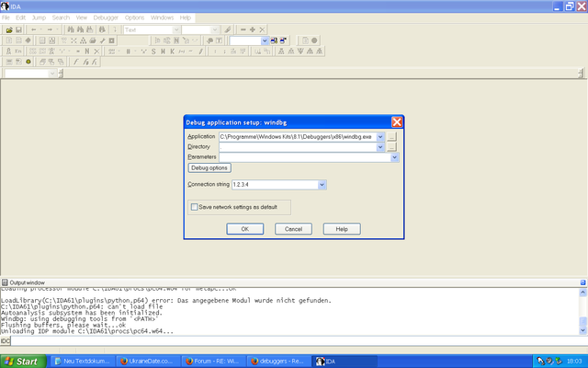Viewport: 588px width, 368px height.
Task: Switch to 'UkraineDate.co...' Firefox taskbar item
Action: point(148,362)
